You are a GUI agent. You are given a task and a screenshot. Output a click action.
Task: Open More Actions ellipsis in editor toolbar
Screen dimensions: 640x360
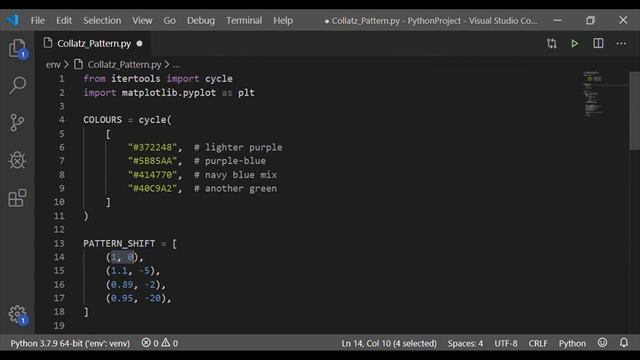(x=621, y=43)
